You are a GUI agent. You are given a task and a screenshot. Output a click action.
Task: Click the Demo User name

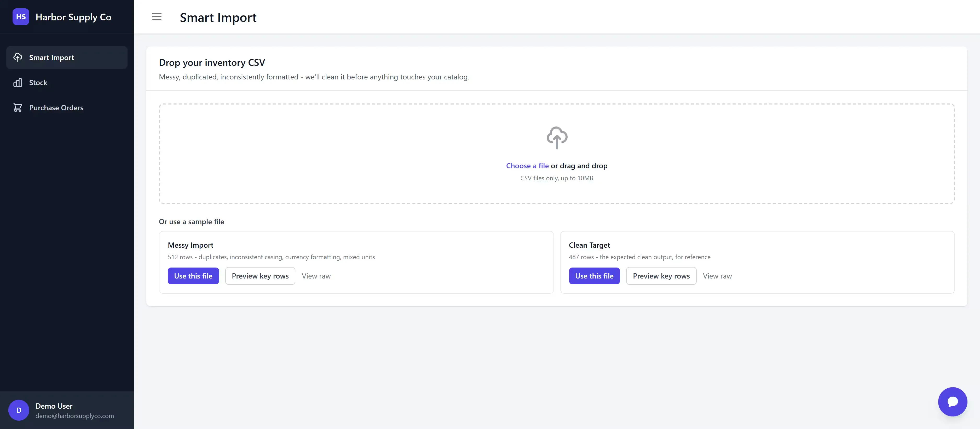tap(54, 406)
